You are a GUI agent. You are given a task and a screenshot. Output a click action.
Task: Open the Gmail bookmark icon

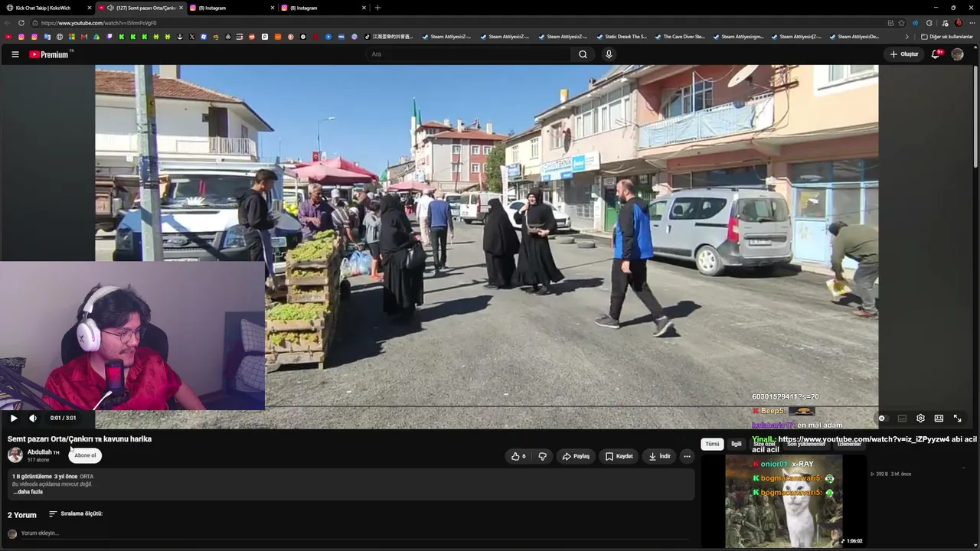(x=84, y=37)
